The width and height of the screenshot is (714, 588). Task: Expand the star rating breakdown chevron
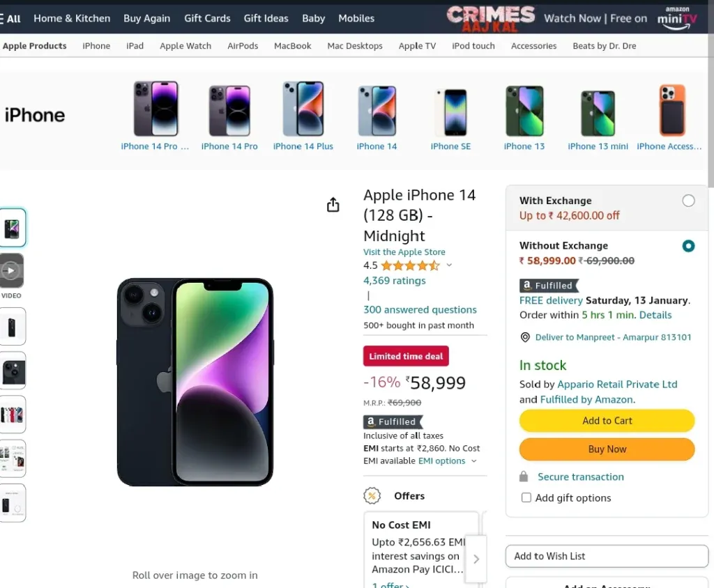(449, 265)
